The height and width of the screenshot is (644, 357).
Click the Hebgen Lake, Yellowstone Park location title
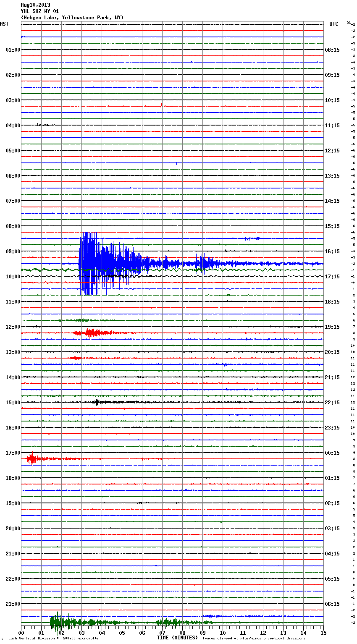click(72, 18)
